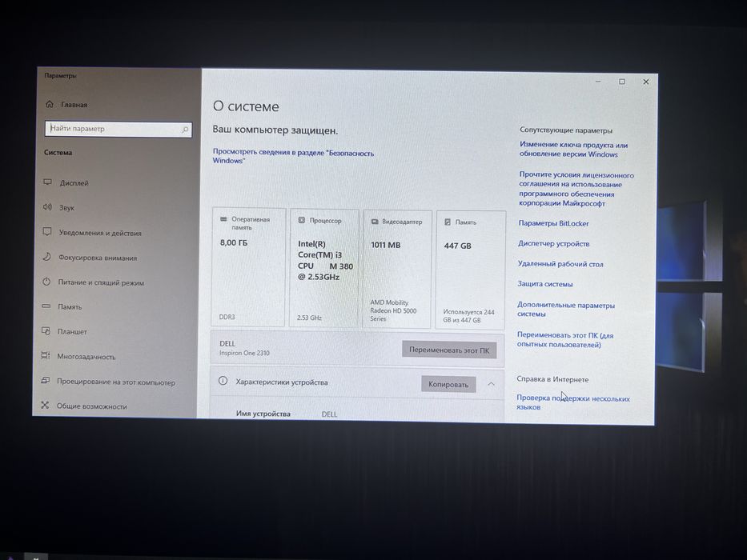
Task: Click the DDR3 label
Action: tap(227, 317)
